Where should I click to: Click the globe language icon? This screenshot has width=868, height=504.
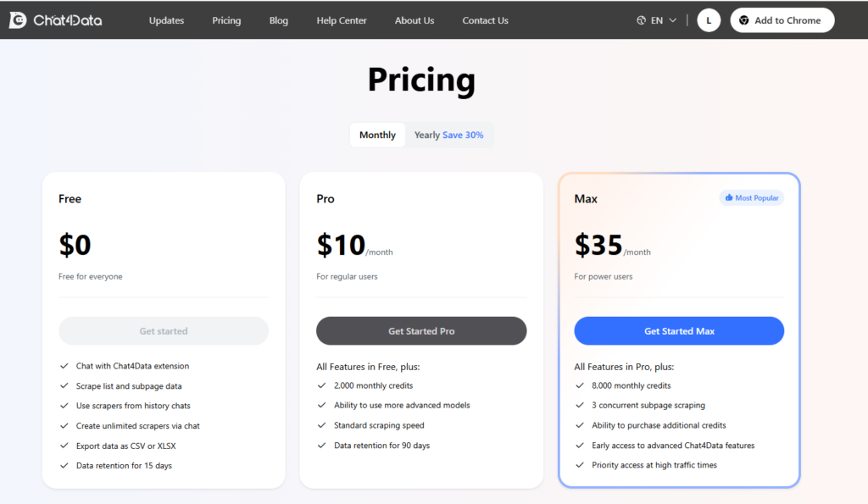pos(643,19)
